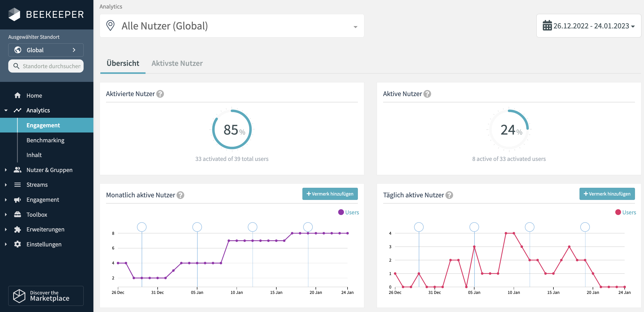This screenshot has height=312, width=644.
Task: Collapse the Analytics sidebar section
Action: [x=6, y=111]
